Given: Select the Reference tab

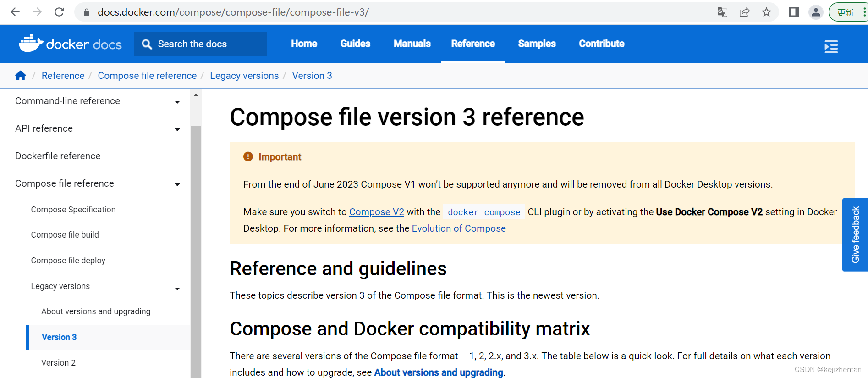Looking at the screenshot, I should click(473, 44).
